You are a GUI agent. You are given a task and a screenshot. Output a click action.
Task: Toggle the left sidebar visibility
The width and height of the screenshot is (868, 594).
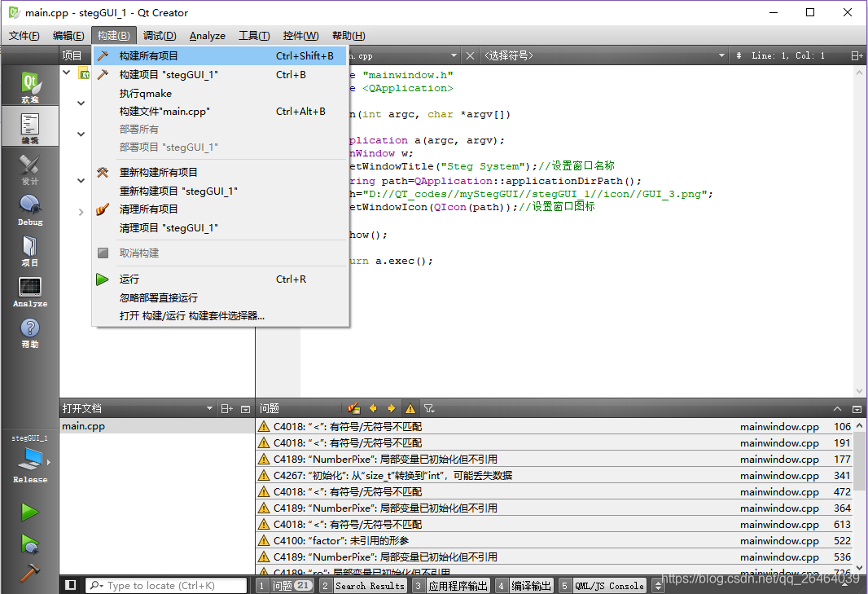point(70,585)
